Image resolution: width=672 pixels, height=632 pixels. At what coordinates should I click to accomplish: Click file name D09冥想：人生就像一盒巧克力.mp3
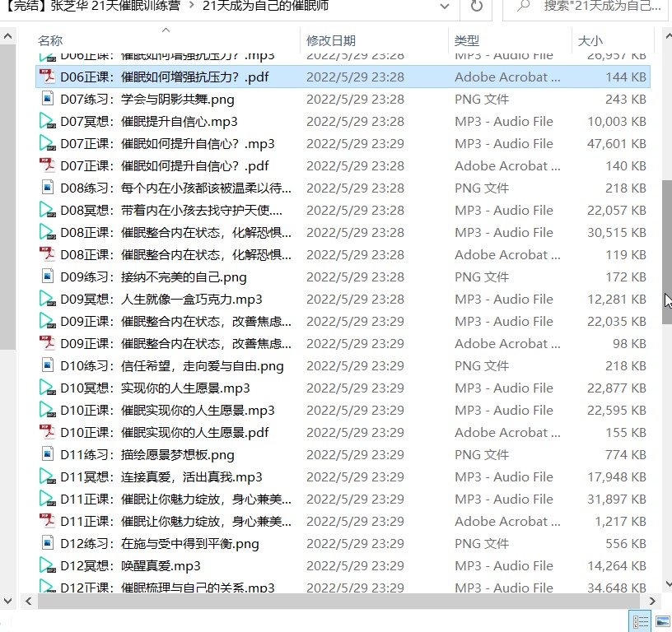point(161,300)
